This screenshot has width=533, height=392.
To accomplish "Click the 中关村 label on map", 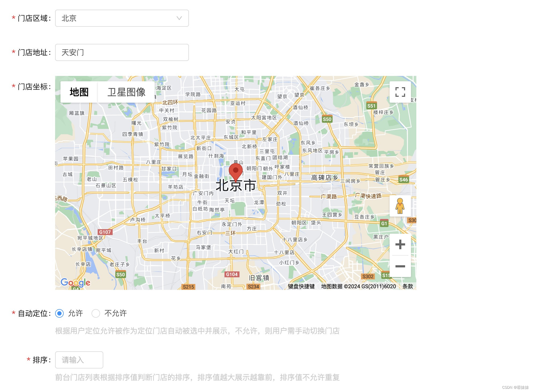I will tap(167, 110).
